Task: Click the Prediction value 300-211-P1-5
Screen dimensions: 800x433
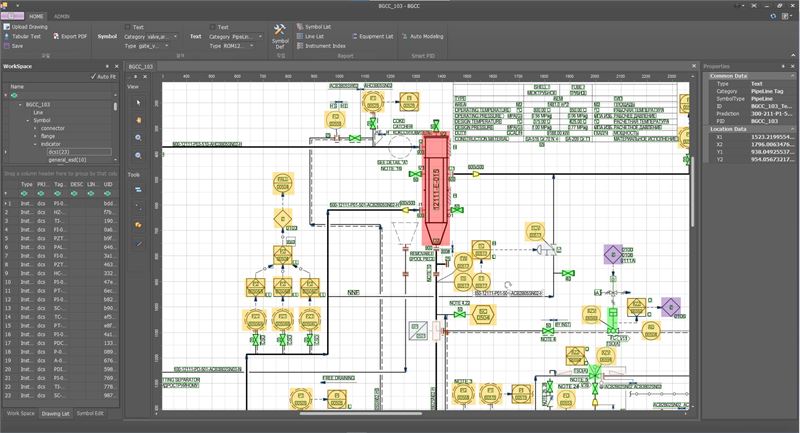Action: tap(771, 114)
